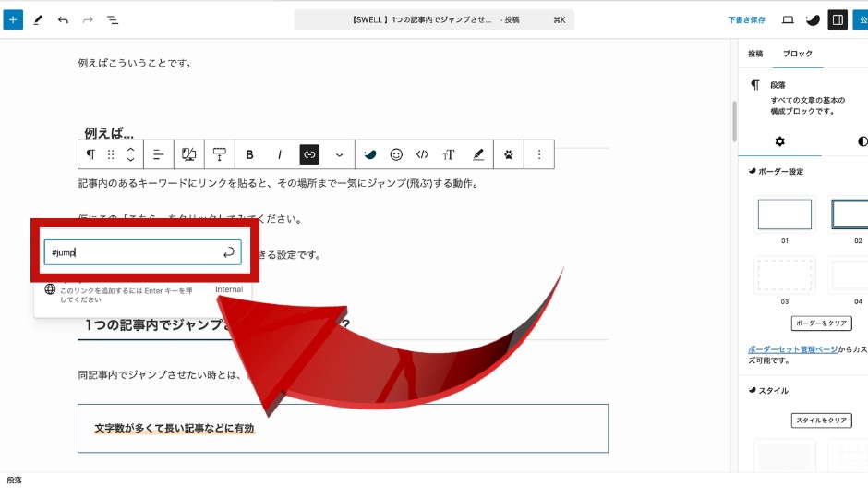This screenshot has height=488, width=868.
Task: Toggle the link button in block toolbar
Action: click(309, 154)
